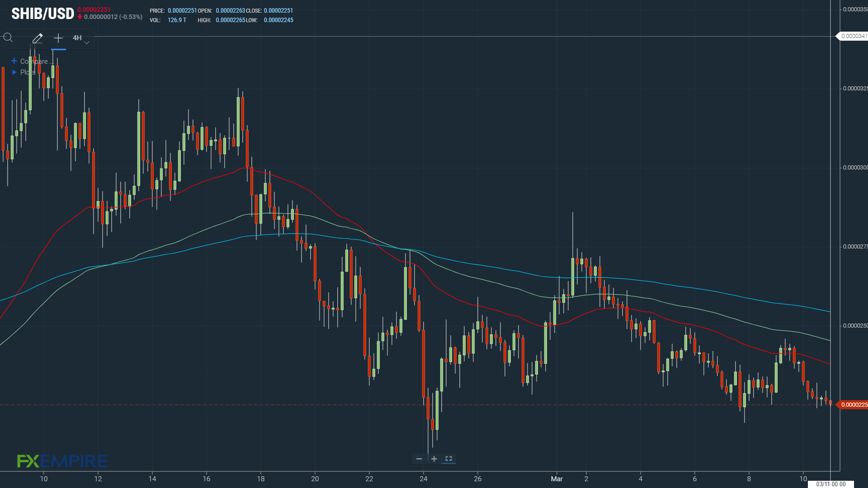Click the -0.53% price change text
Screen dimensions: 868x488
(x=131, y=17)
